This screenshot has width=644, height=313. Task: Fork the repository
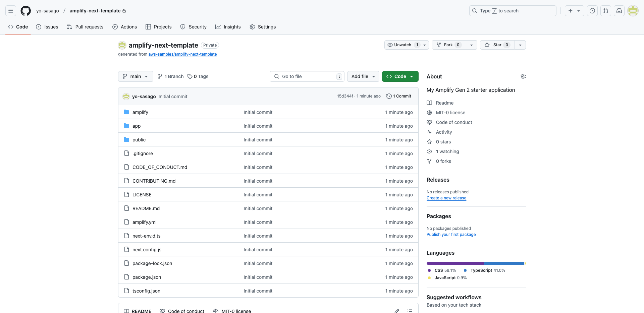click(449, 45)
